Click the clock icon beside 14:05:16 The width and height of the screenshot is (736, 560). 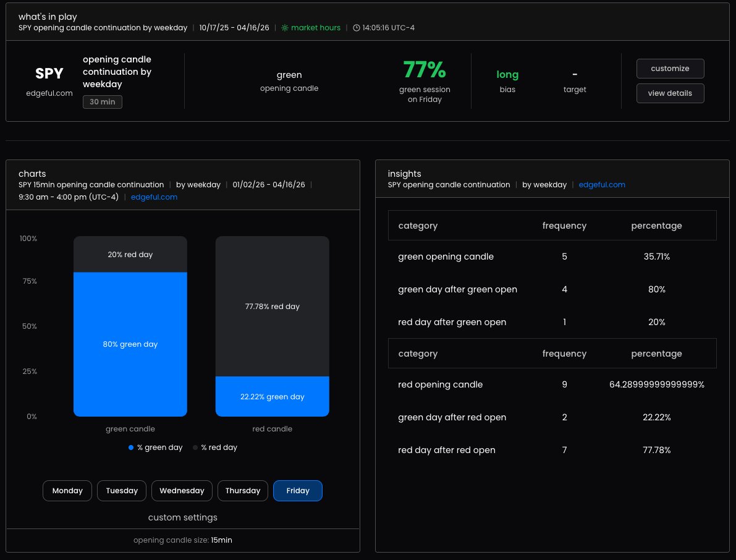[x=357, y=28]
